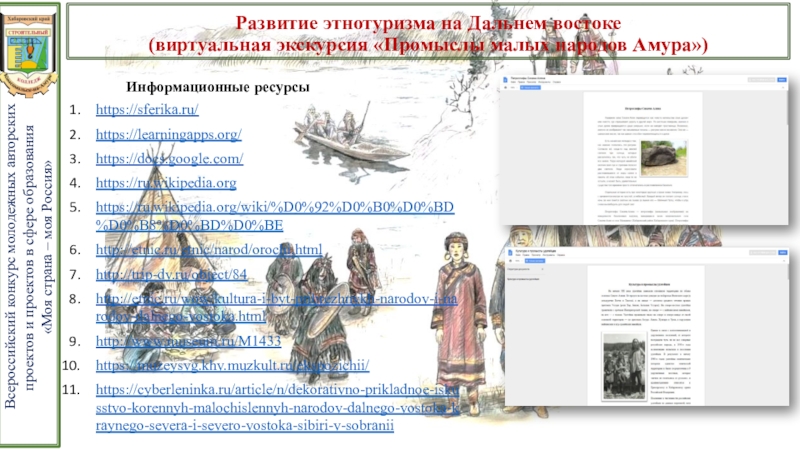Follow the museum.ru/M1433 link

pos(188,341)
